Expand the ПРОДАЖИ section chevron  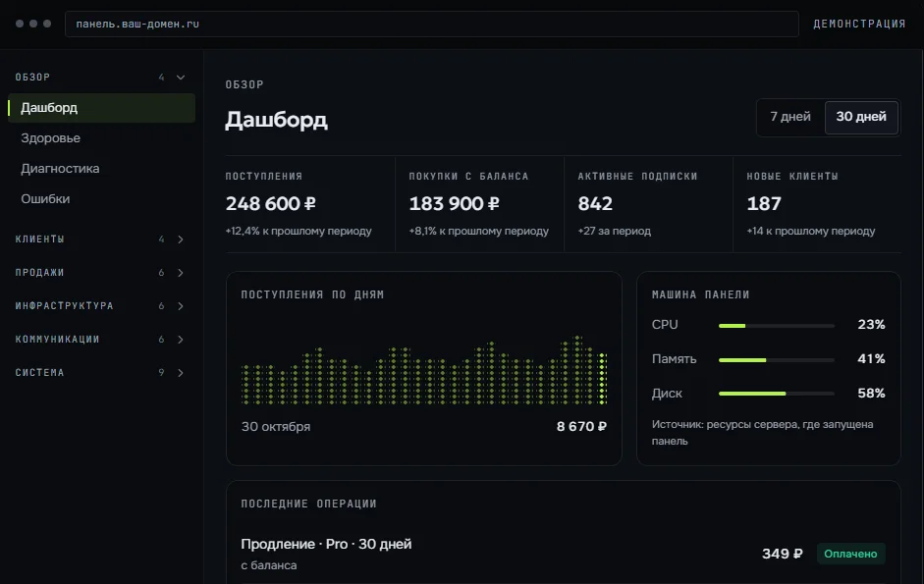pyautogui.click(x=181, y=273)
